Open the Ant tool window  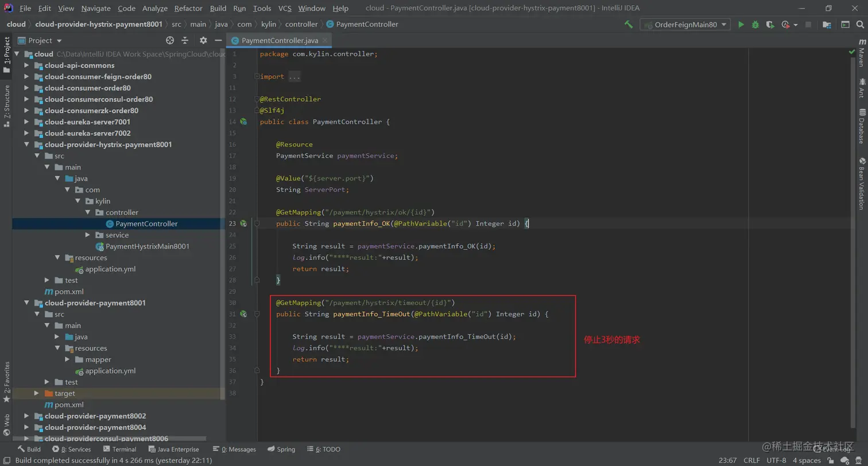pyautogui.click(x=862, y=88)
